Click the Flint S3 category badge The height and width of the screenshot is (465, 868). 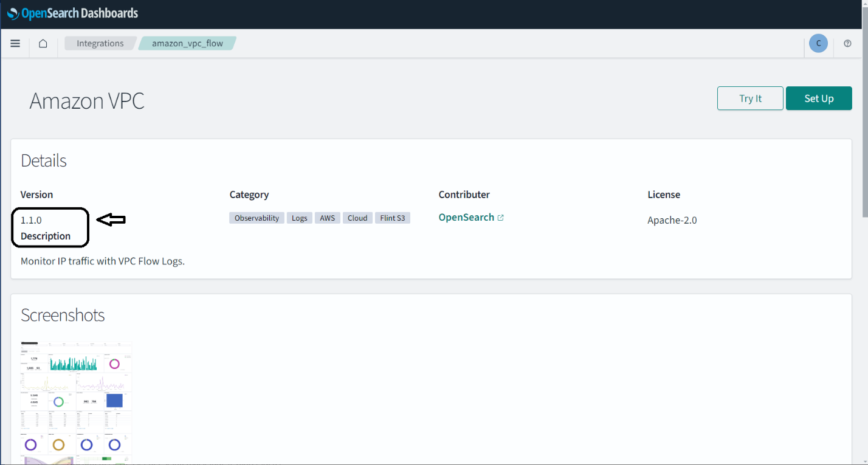pos(393,218)
